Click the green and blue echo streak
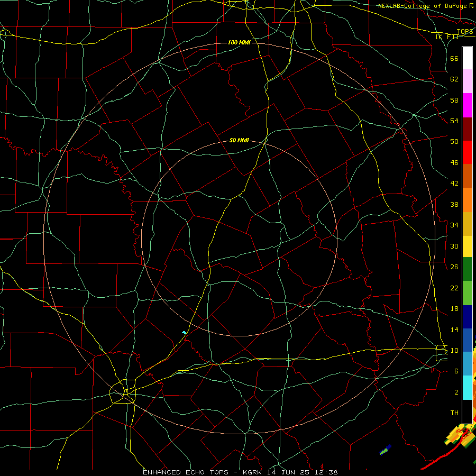 [x=386, y=450]
